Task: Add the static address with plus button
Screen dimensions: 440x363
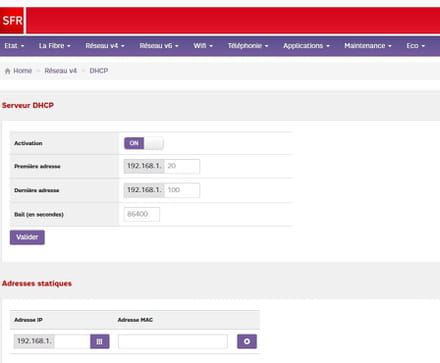Action: coord(247,341)
